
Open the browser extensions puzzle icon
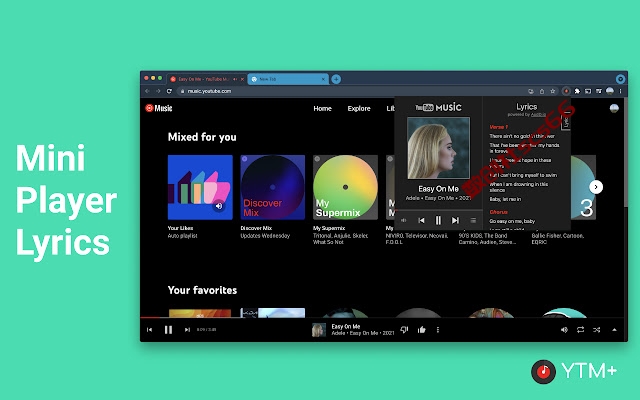point(577,91)
